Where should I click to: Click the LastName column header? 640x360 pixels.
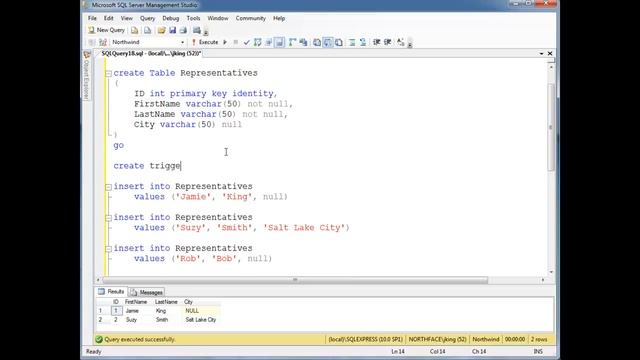pyautogui.click(x=167, y=302)
